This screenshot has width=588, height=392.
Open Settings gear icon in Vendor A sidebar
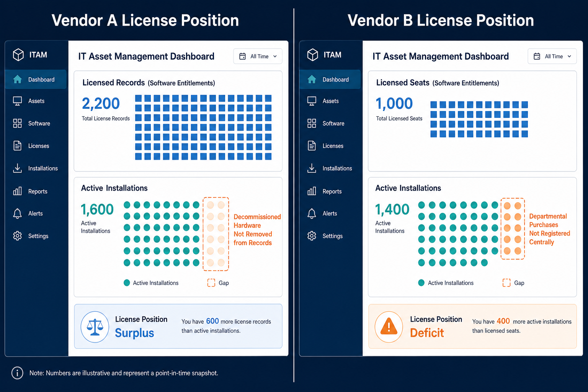click(18, 236)
